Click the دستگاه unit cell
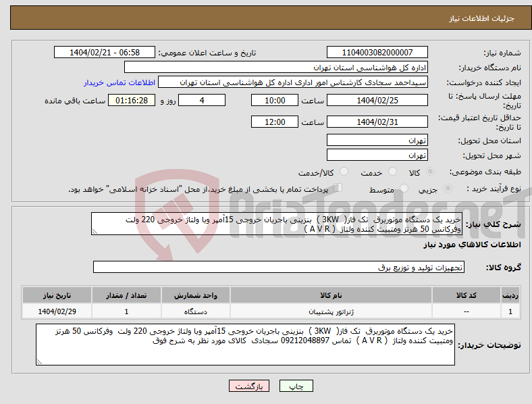This screenshot has height=404, width=532. (x=195, y=311)
